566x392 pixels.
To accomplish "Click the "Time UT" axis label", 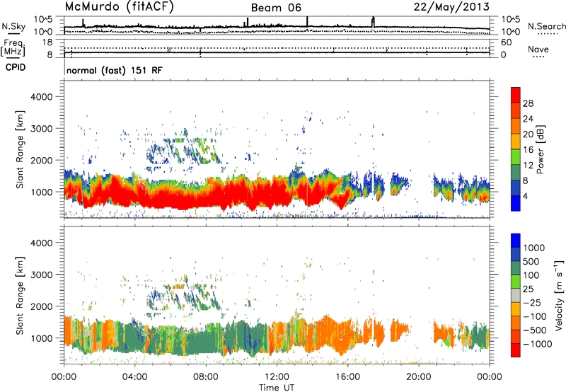I will click(x=277, y=388).
